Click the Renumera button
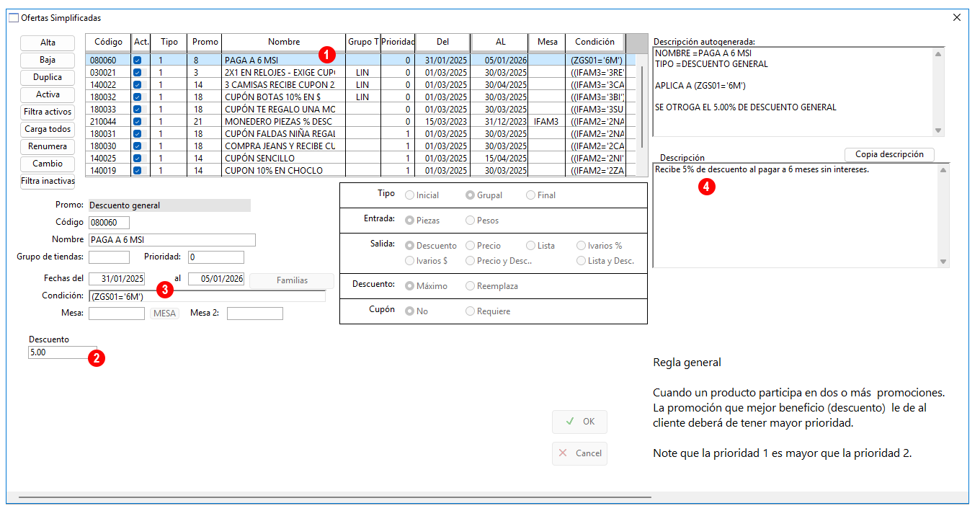 (48, 146)
